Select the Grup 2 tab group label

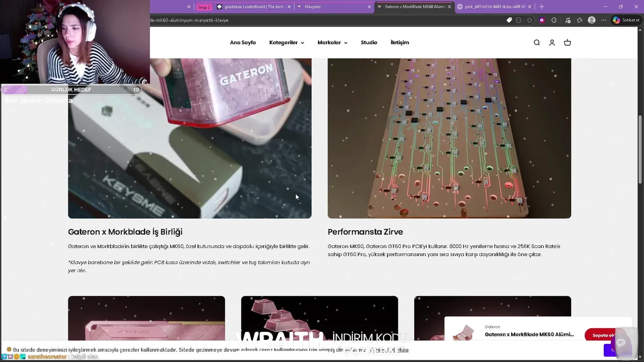coord(204,7)
